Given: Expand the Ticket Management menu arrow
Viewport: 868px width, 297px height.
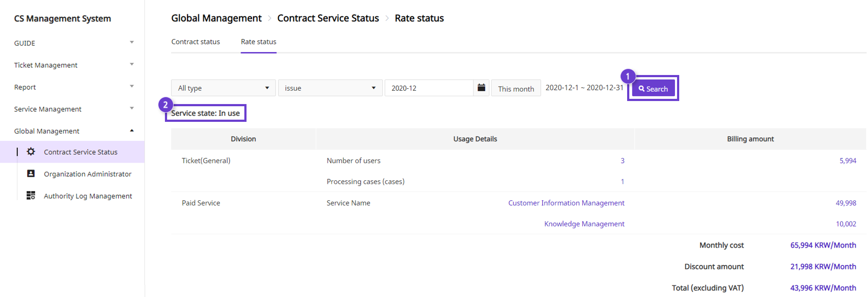Looking at the screenshot, I should pos(132,65).
